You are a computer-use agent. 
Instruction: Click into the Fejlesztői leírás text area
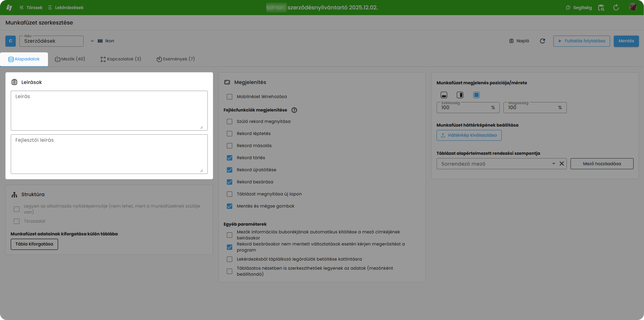click(x=109, y=154)
